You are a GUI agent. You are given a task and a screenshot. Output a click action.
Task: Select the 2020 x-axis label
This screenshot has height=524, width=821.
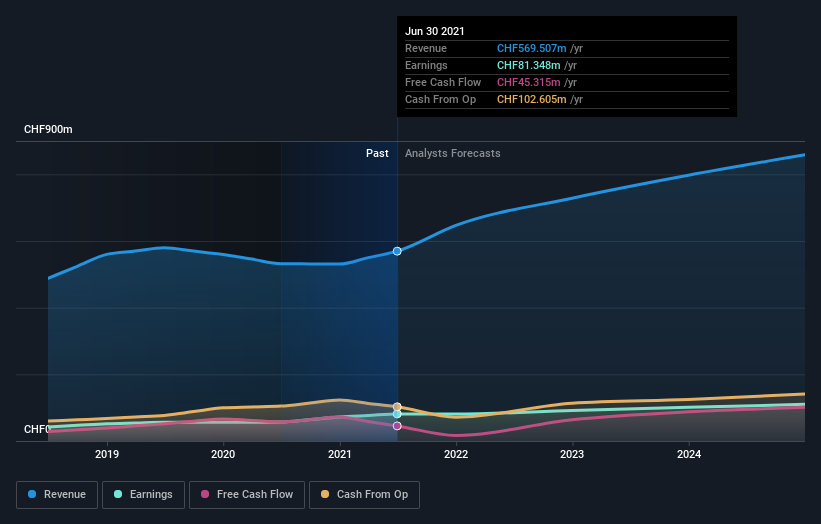pos(223,454)
